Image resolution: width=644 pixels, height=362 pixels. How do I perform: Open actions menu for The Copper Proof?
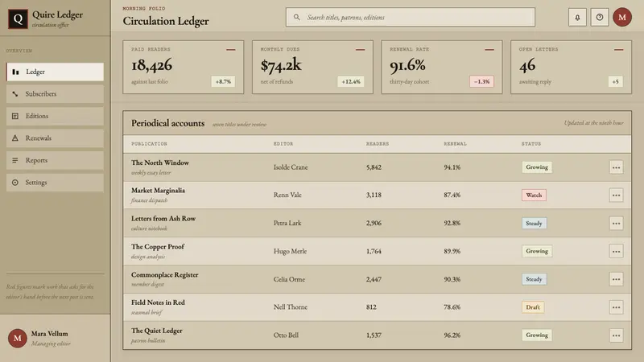616,251
